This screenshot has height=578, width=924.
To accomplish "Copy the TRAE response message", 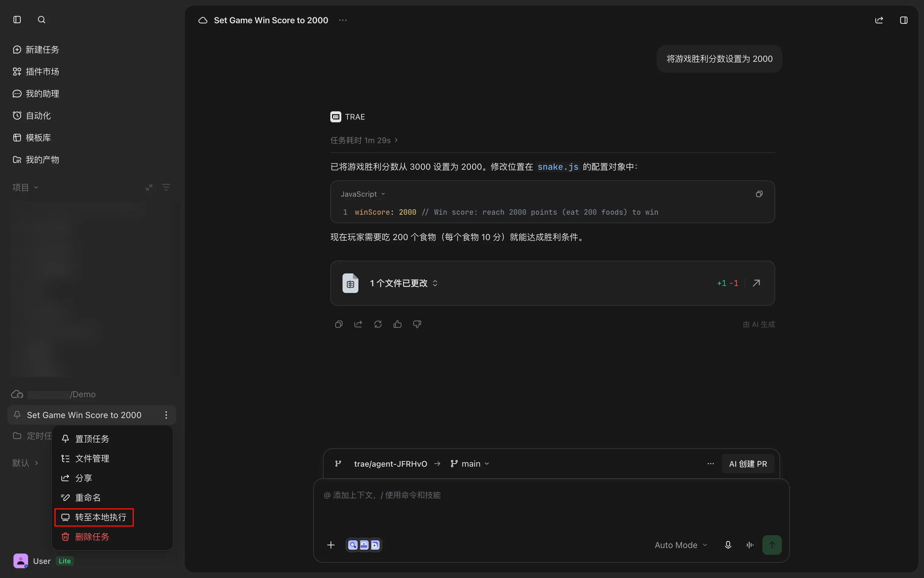I will pyautogui.click(x=339, y=324).
